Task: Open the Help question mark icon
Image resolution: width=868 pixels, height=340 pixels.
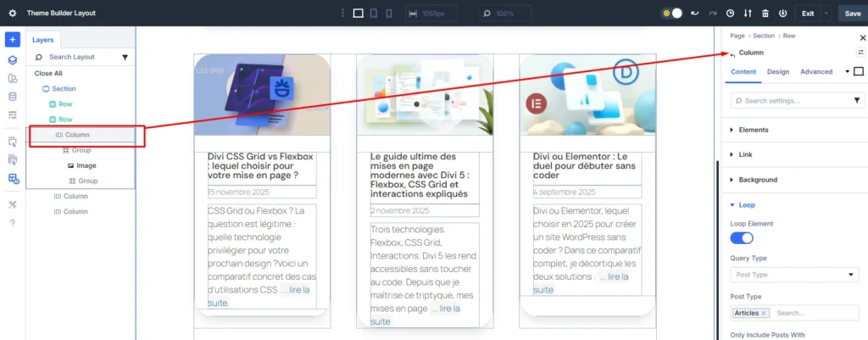Action: (x=13, y=223)
